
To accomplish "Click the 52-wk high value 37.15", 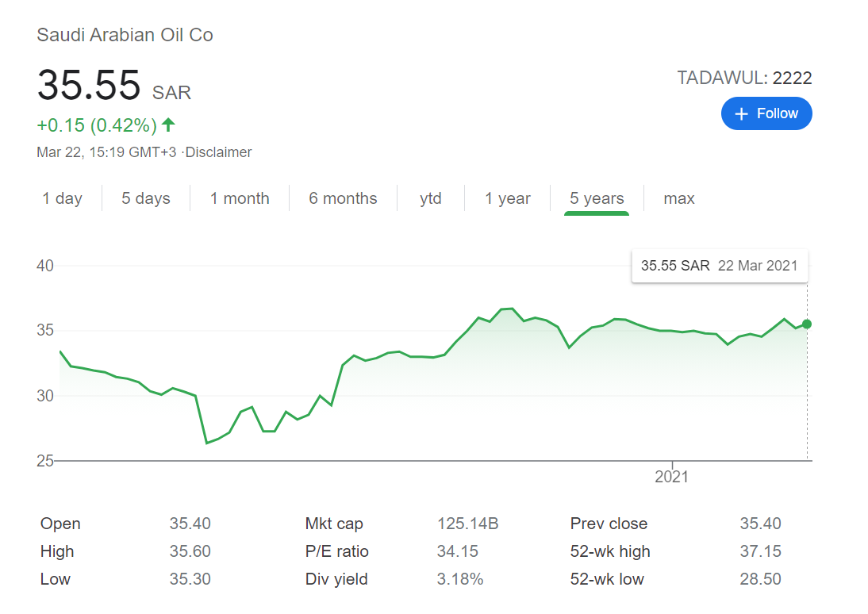I will pos(760,551).
